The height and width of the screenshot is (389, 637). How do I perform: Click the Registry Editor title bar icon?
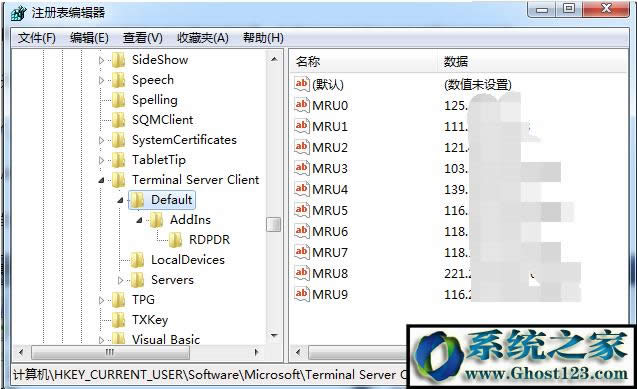coord(19,13)
